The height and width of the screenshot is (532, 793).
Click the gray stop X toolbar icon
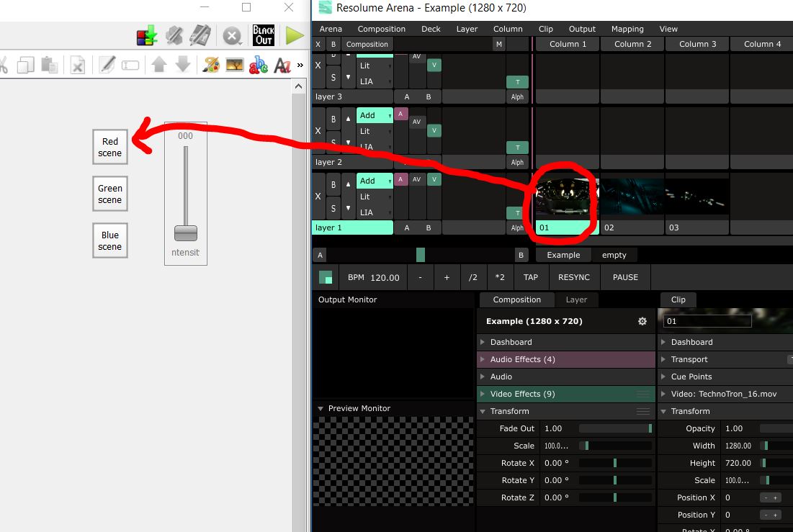pos(231,36)
